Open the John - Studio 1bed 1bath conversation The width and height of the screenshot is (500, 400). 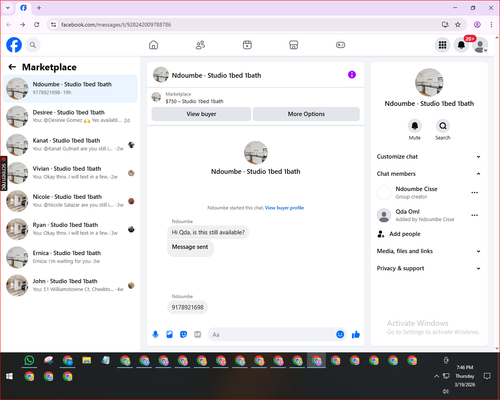coord(70,285)
